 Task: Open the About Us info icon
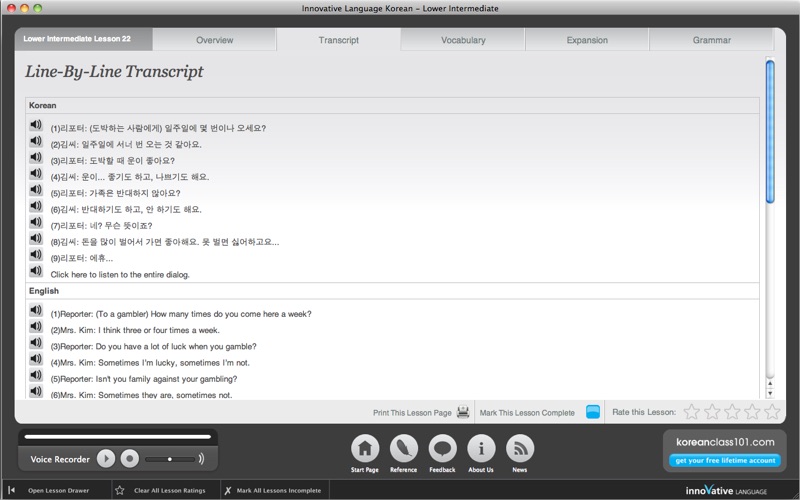coord(481,449)
